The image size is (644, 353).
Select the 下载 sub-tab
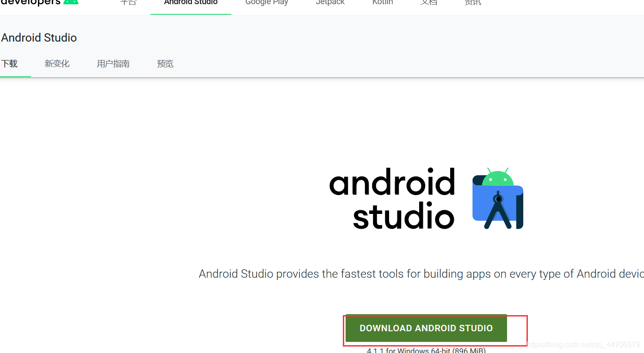[x=9, y=64]
